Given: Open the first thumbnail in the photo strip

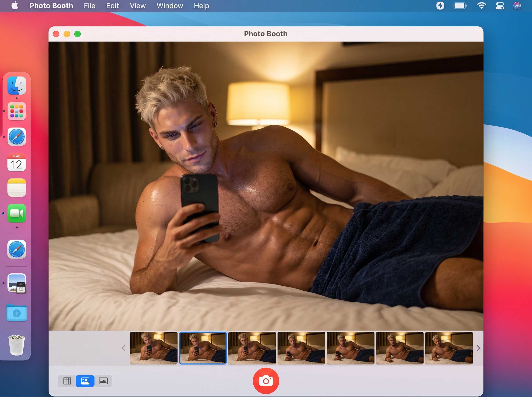Looking at the screenshot, I should pos(154,348).
